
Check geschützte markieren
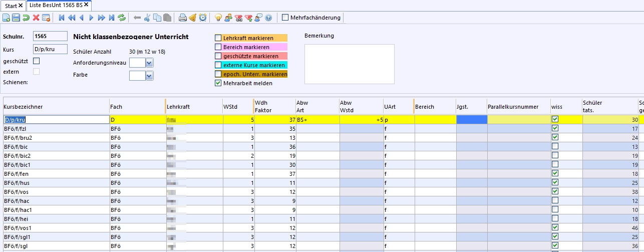tap(218, 56)
